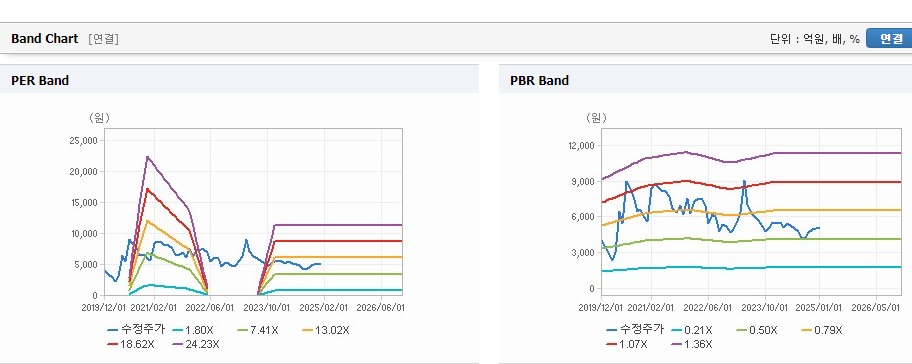Toggle the 1.07X legend series
The width and height of the screenshot is (912, 364).
point(626,344)
